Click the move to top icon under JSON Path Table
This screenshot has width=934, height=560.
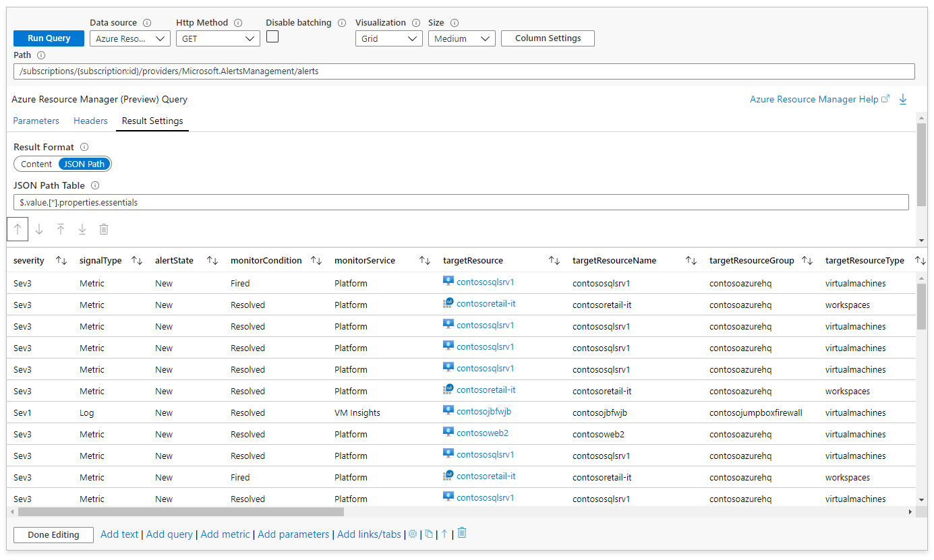pos(61,229)
